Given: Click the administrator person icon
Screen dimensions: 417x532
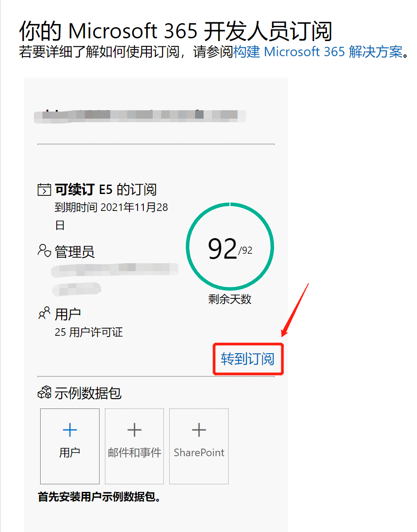Looking at the screenshot, I should pyautogui.click(x=44, y=251).
